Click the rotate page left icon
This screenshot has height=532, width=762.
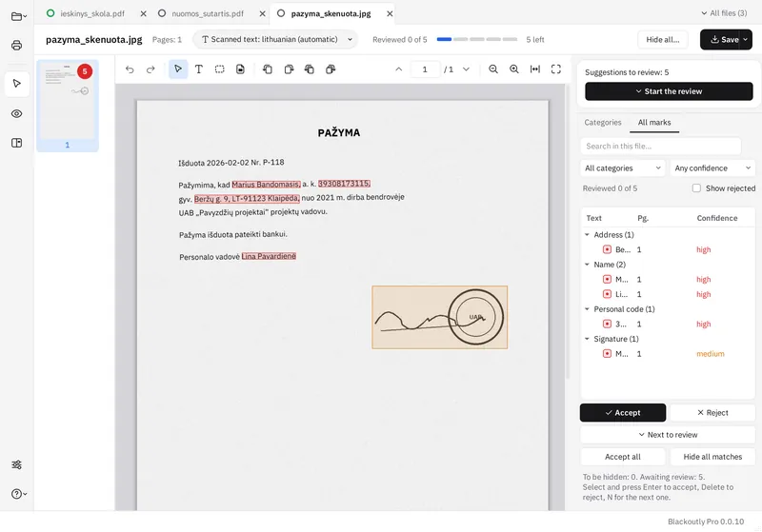[268, 69]
